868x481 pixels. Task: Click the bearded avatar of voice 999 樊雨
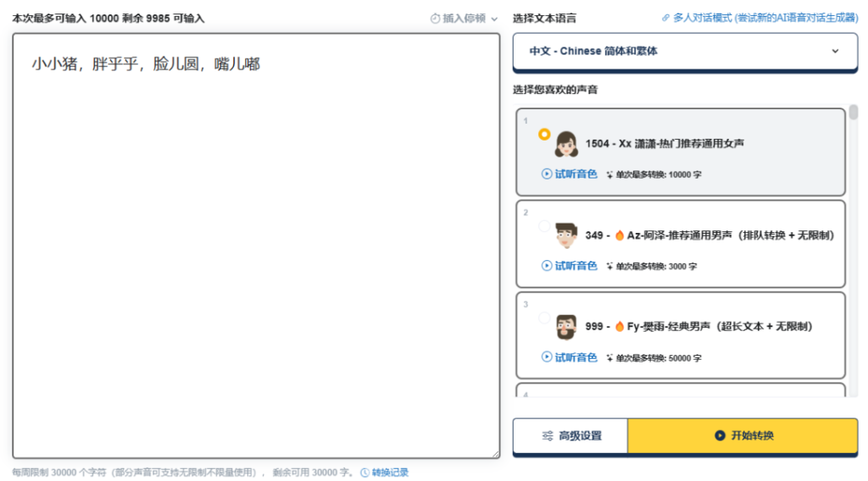click(566, 328)
